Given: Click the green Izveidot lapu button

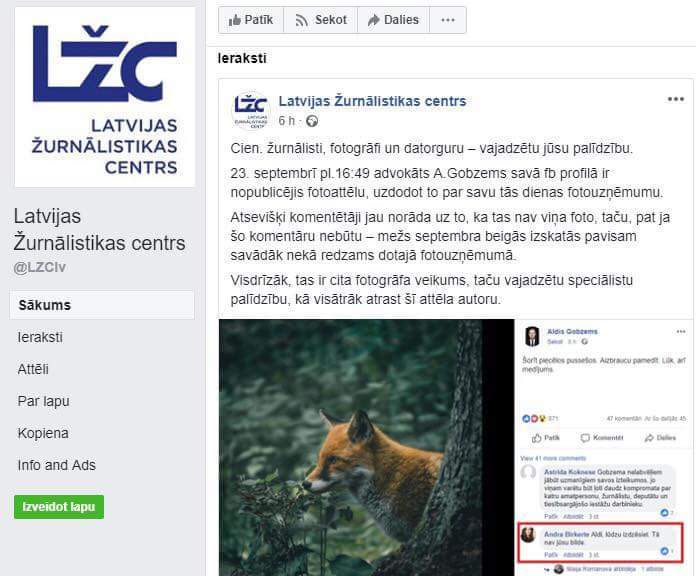Looking at the screenshot, I should [x=59, y=507].
